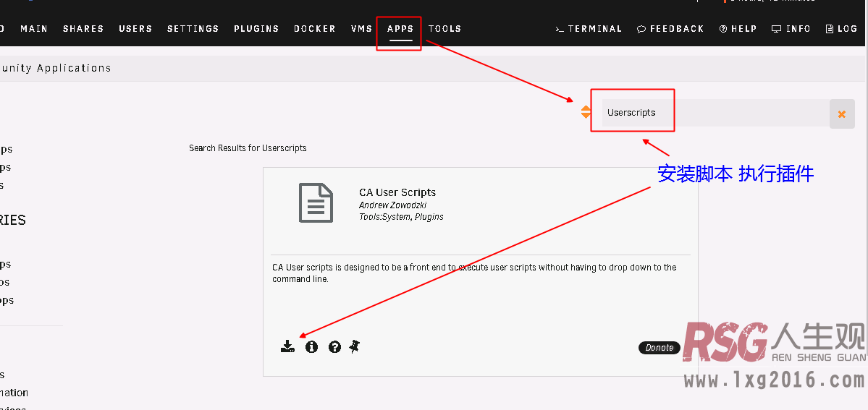Click the CA User Scripts document icon

316,203
